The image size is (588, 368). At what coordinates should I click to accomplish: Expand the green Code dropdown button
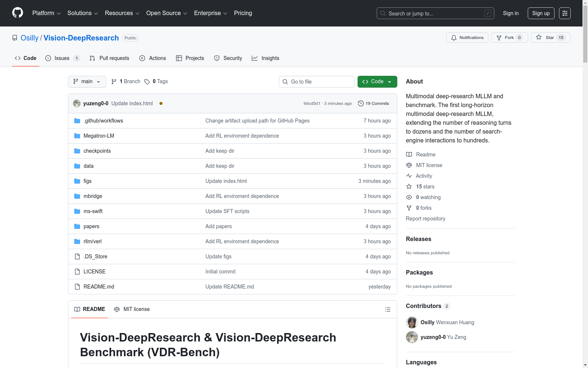[x=377, y=82]
